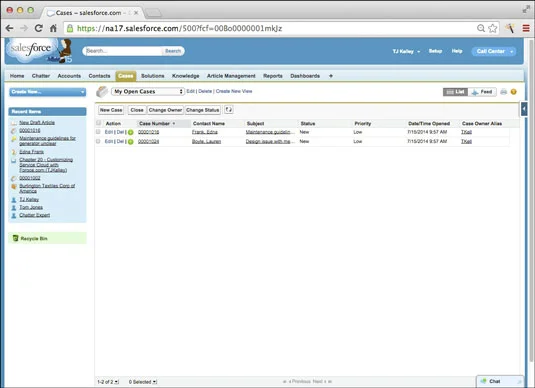Collapse the sidebar panel arrow on right edge
Image resolution: width=535 pixels, height=388 pixels.
(x=524, y=109)
